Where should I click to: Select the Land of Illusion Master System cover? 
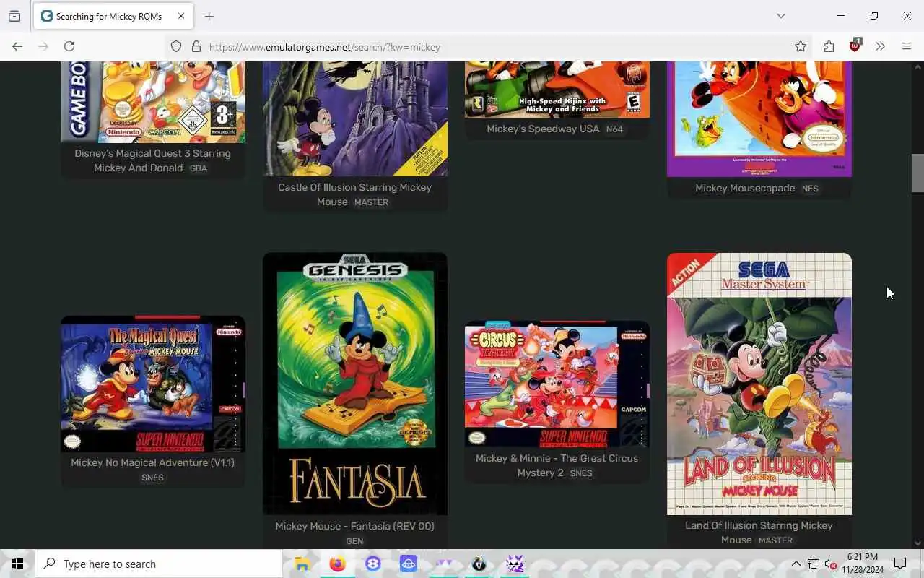[x=759, y=384]
